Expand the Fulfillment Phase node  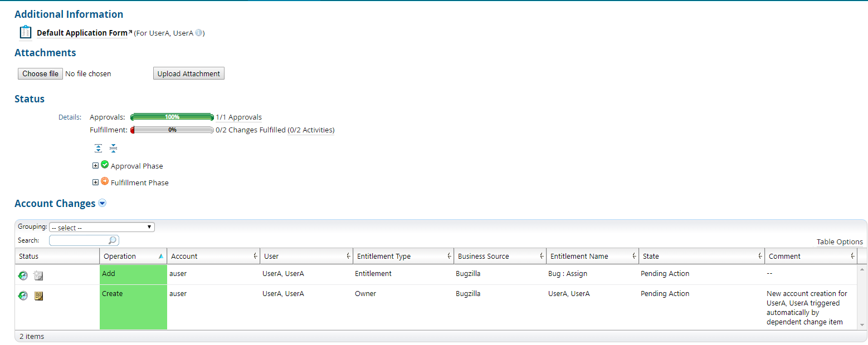[x=95, y=182]
